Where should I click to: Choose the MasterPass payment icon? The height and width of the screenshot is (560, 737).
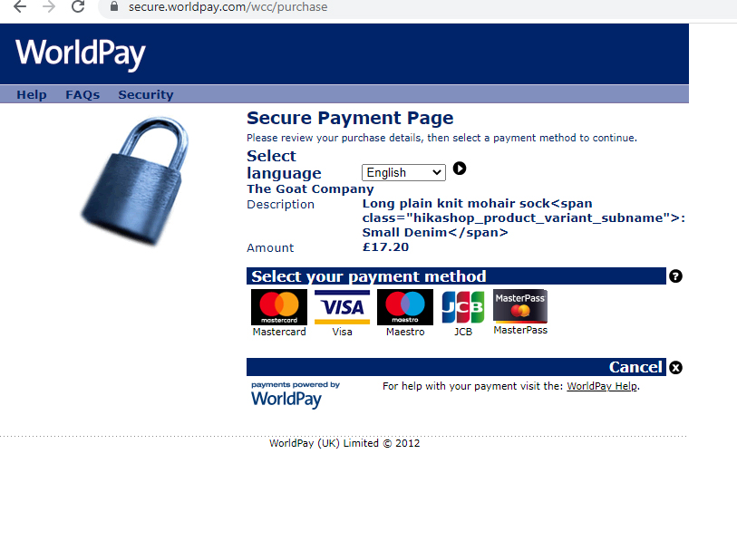click(x=520, y=305)
